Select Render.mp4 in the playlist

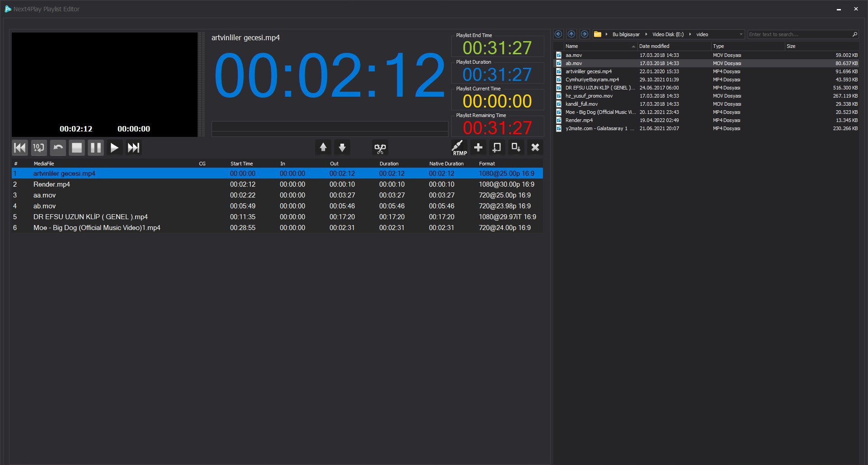(x=52, y=184)
